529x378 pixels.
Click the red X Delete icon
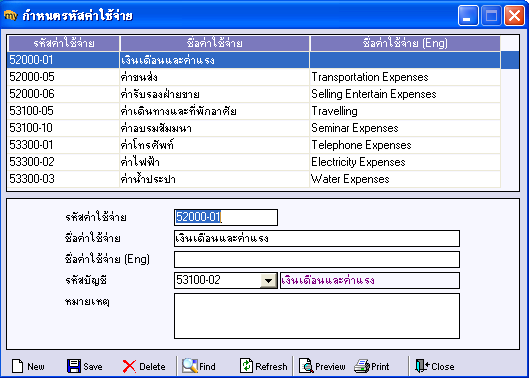pyautogui.click(x=129, y=367)
